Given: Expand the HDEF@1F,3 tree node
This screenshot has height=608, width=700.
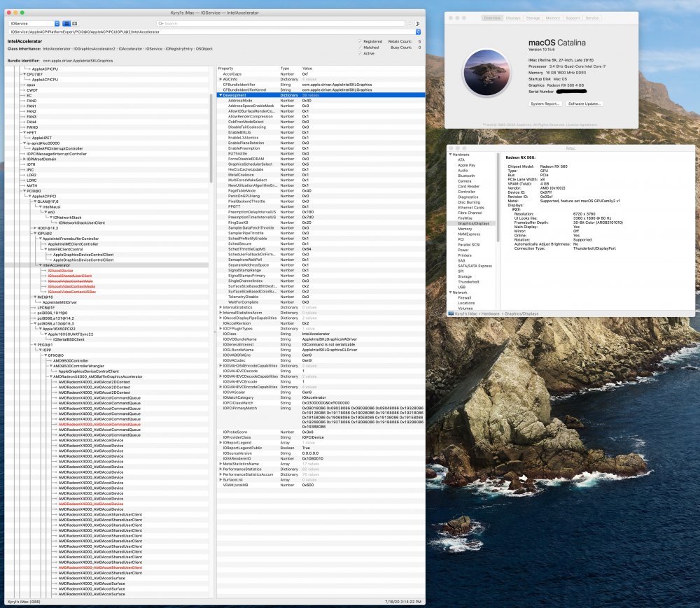Looking at the screenshot, I should click(x=35, y=228).
